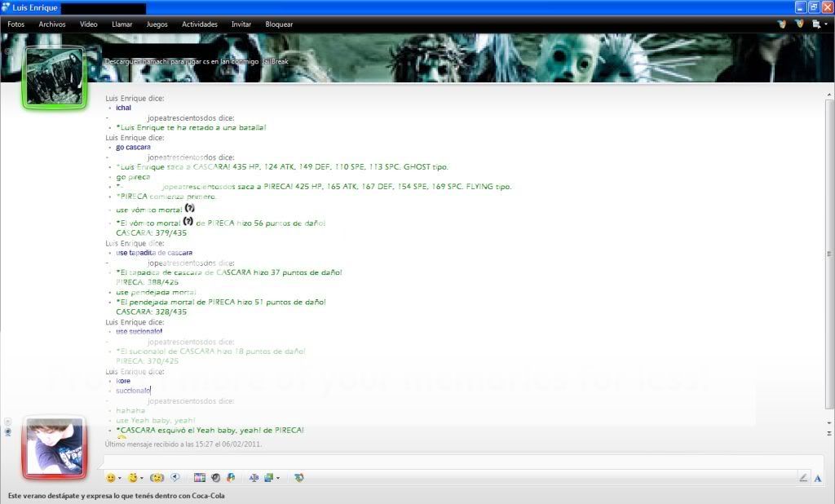Click Bloquear to block the contact

pos(279,24)
